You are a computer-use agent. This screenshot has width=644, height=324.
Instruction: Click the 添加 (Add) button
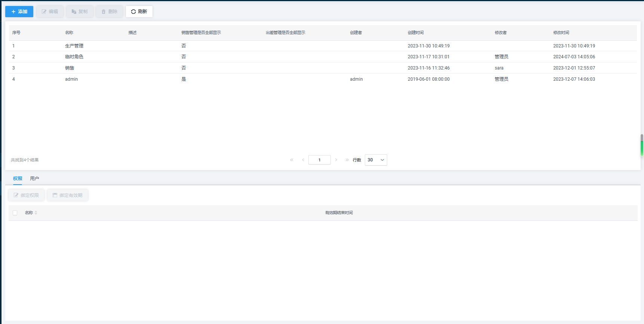(19, 12)
